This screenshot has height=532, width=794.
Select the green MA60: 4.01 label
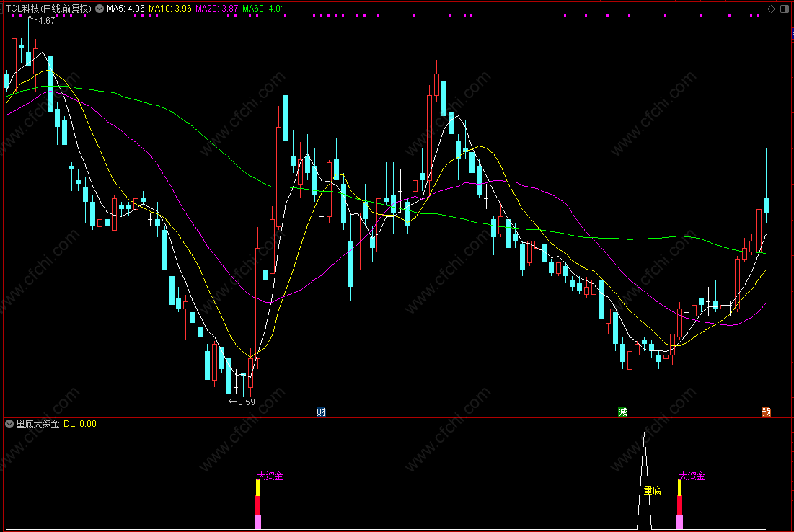tap(263, 9)
